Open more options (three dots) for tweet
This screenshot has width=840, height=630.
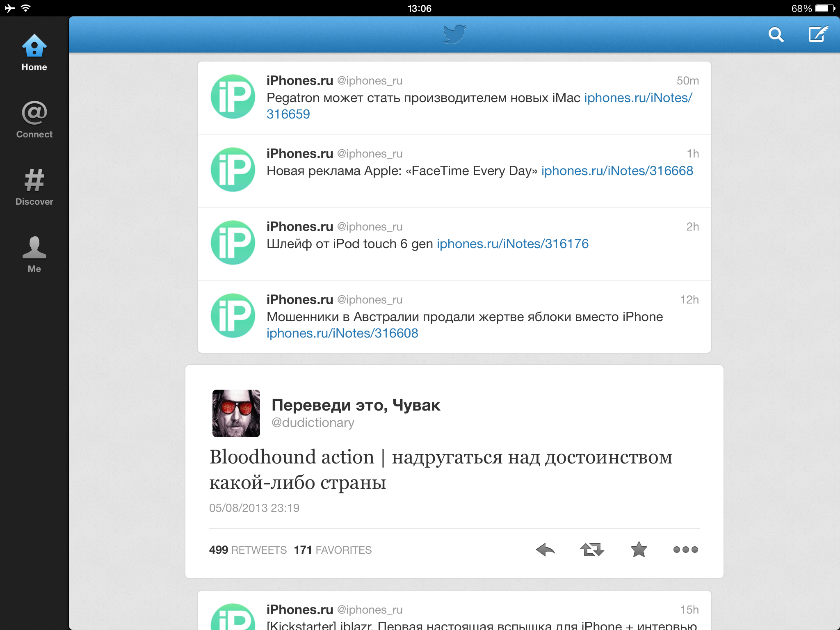(x=686, y=550)
